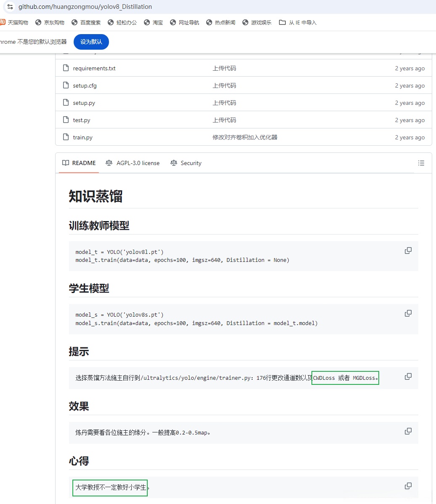Open the README outline menu
Image resolution: width=436 pixels, height=504 pixels.
coord(421,163)
